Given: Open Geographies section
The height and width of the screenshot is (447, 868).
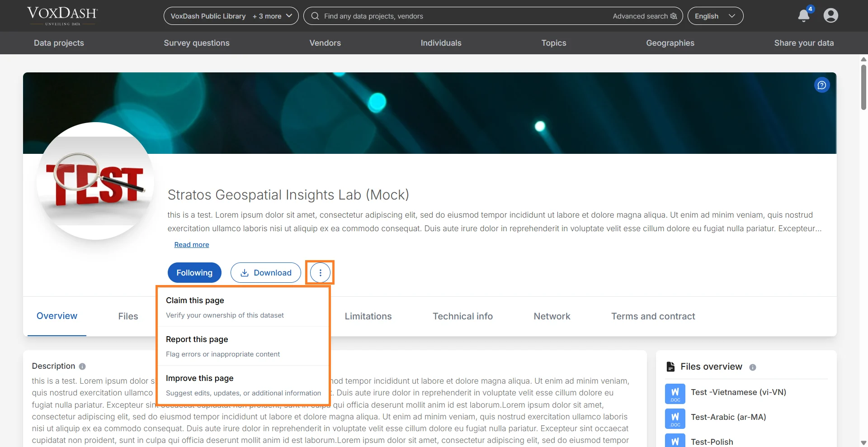Looking at the screenshot, I should [x=670, y=43].
